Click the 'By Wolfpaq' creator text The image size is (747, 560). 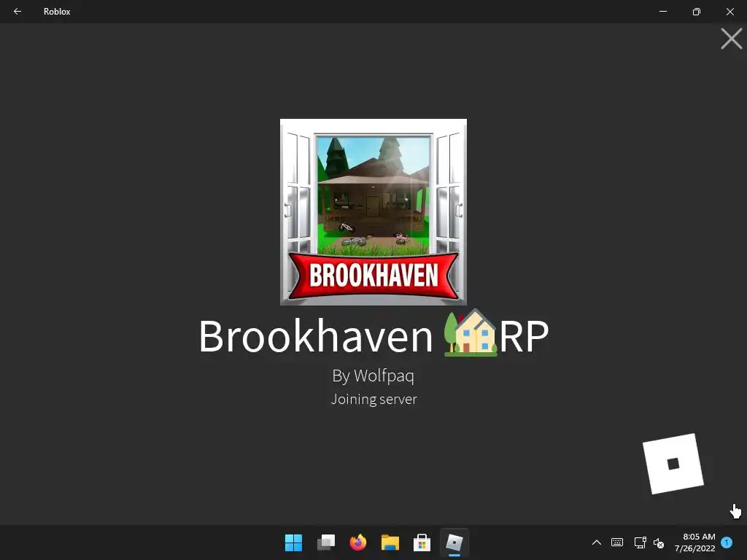click(x=373, y=376)
